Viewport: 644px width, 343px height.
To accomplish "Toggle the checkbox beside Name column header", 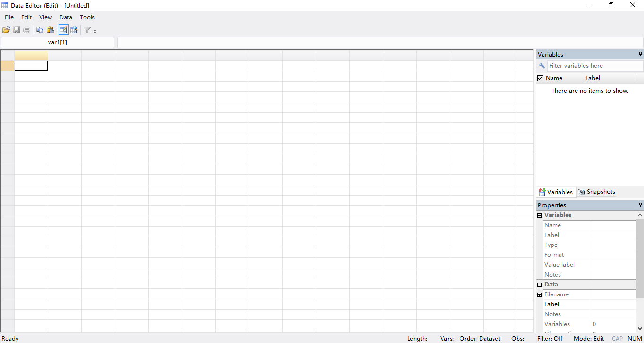I will tap(541, 78).
